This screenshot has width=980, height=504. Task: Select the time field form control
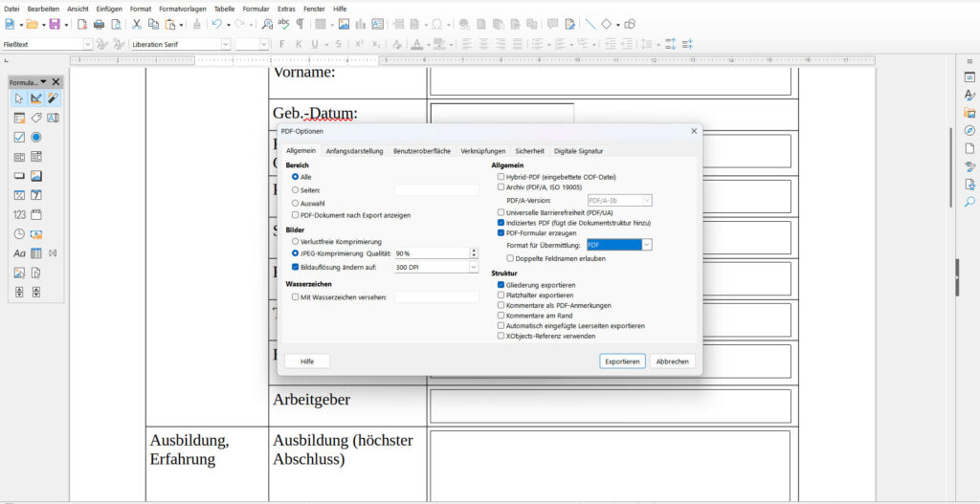[19, 233]
